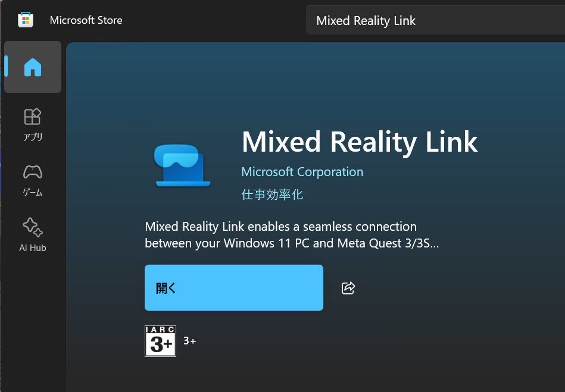Select the AI Hub text label in the sidebar
This screenshot has width=565, height=392.
(x=33, y=248)
